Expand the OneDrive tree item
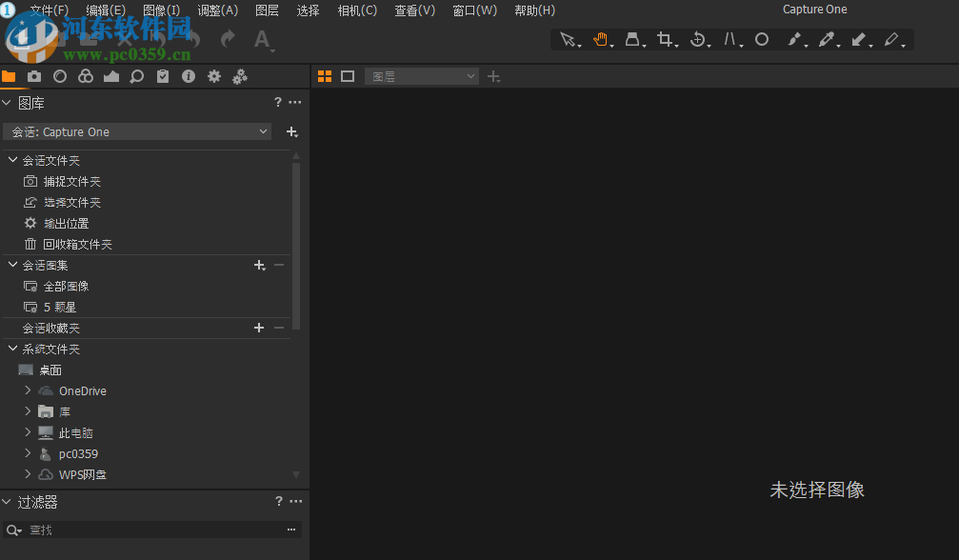 coord(29,390)
